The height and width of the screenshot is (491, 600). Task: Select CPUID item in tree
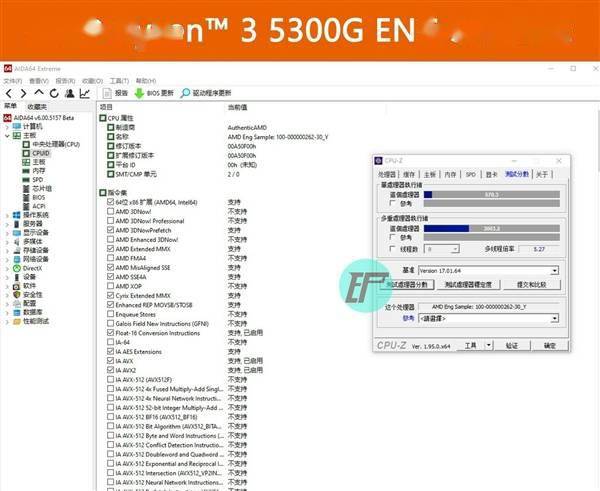point(41,153)
